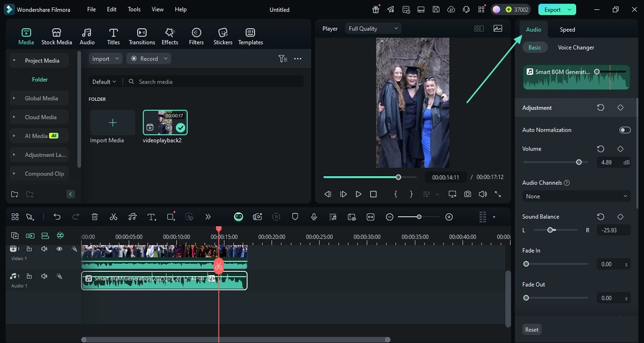Open the Titles panel

tap(113, 36)
